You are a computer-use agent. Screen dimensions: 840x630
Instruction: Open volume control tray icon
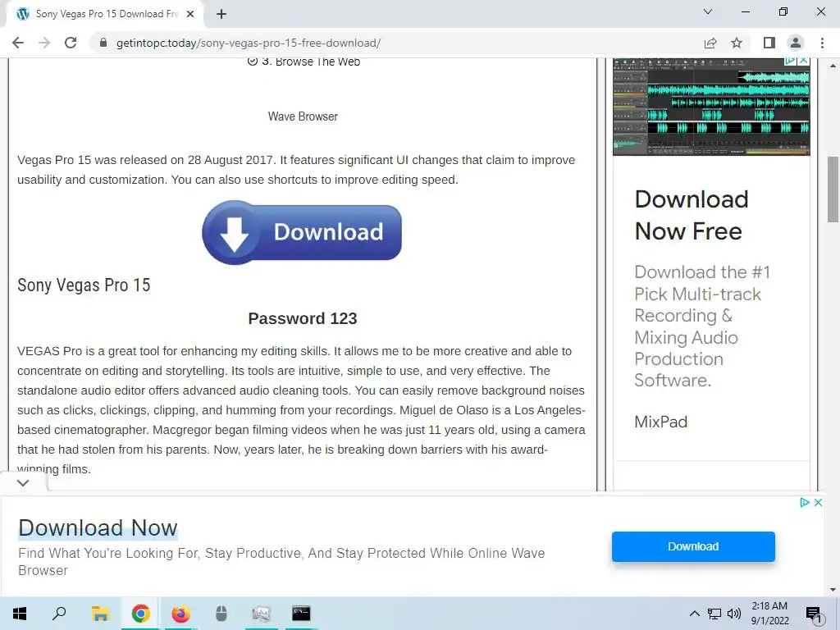[x=734, y=614]
